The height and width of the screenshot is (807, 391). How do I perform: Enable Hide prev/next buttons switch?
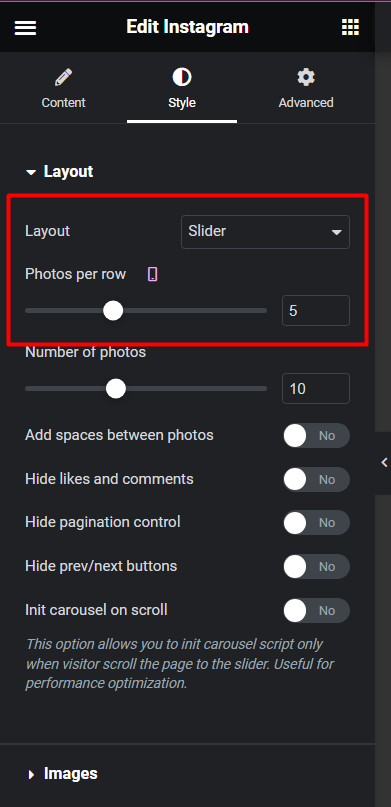(316, 566)
